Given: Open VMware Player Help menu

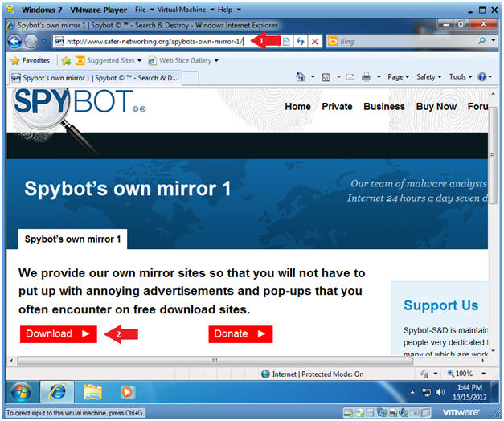Looking at the screenshot, I should click(229, 10).
